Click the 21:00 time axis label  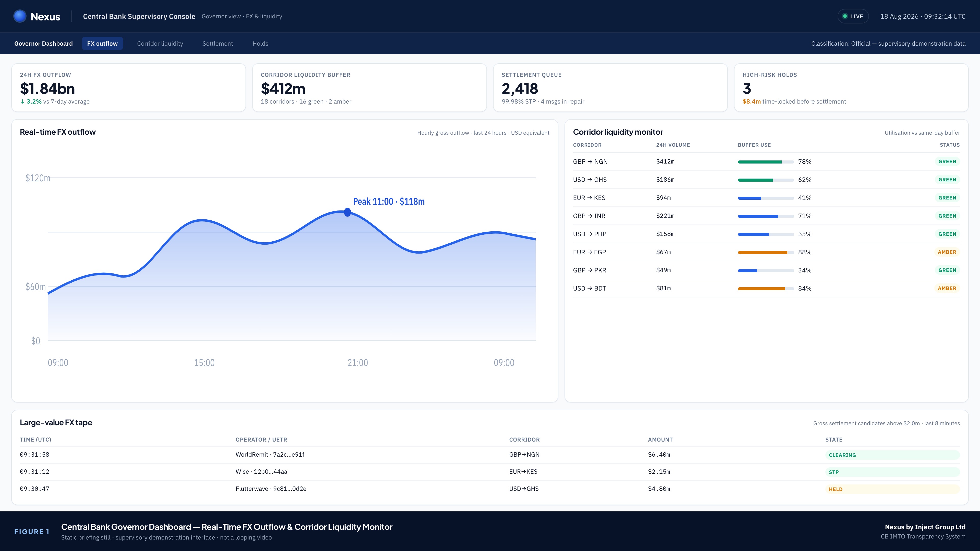point(358,363)
